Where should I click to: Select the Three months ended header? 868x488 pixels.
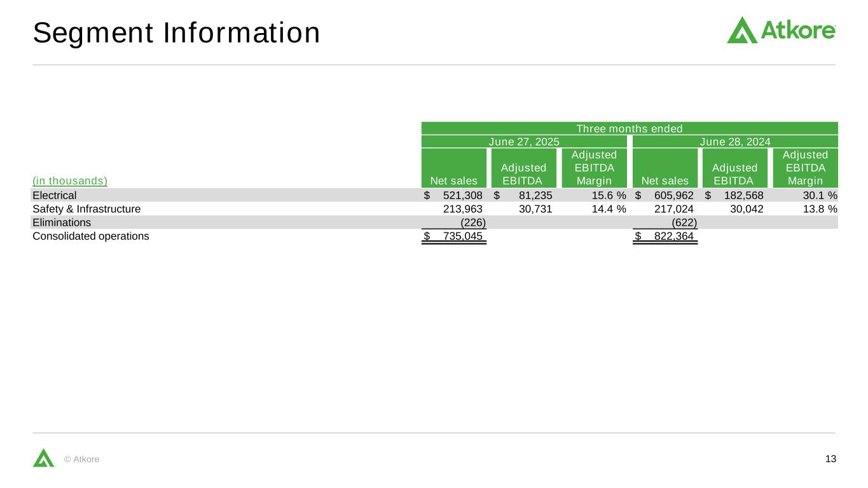point(629,128)
